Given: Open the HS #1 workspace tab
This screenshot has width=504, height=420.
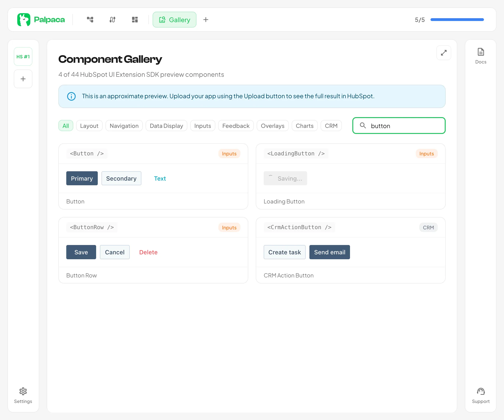Looking at the screenshot, I should pyautogui.click(x=23, y=56).
